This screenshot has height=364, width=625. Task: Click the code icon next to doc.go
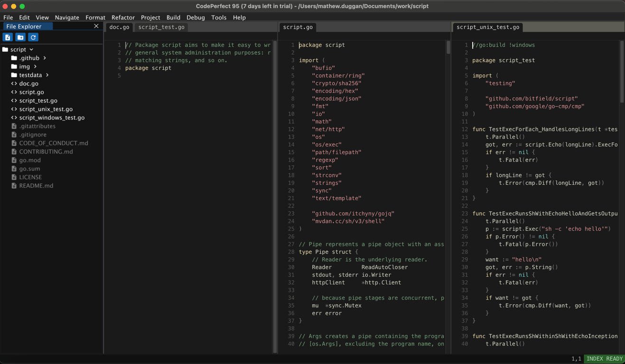point(14,83)
